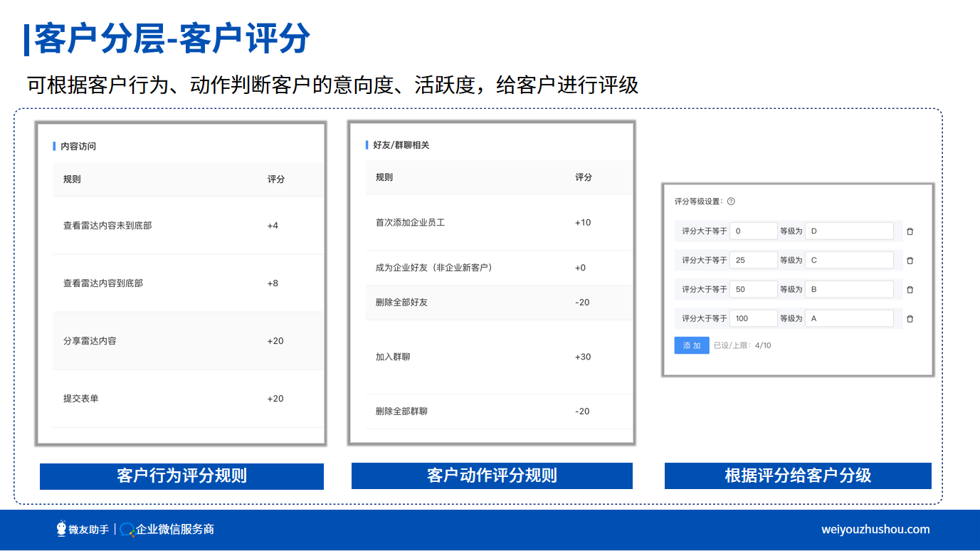Click the 企业微信服务商 logo icon

[x=127, y=530]
